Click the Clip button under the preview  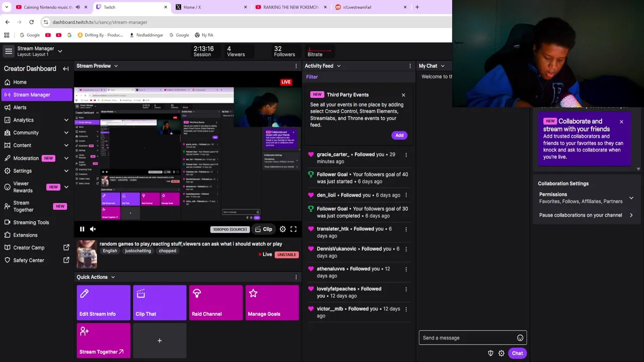tap(263, 229)
